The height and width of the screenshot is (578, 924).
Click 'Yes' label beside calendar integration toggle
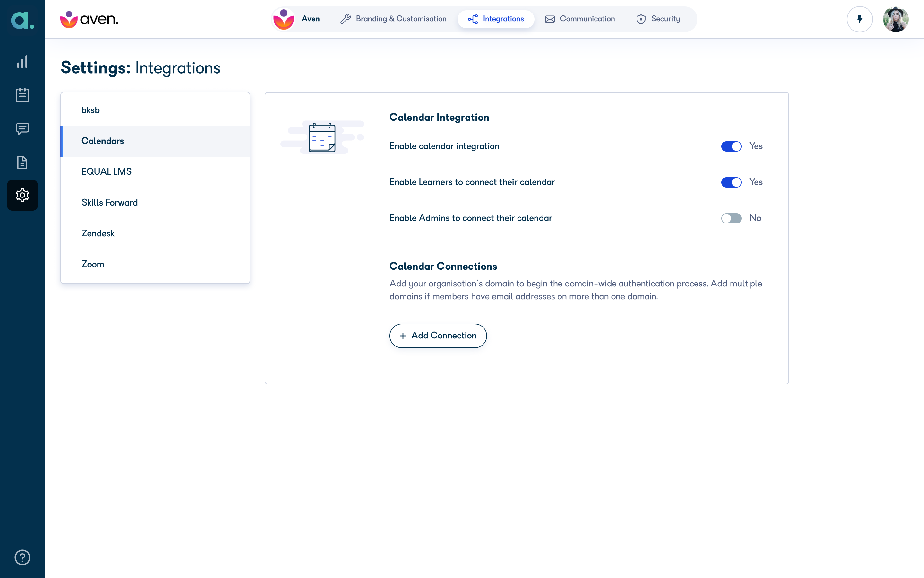coord(756,146)
